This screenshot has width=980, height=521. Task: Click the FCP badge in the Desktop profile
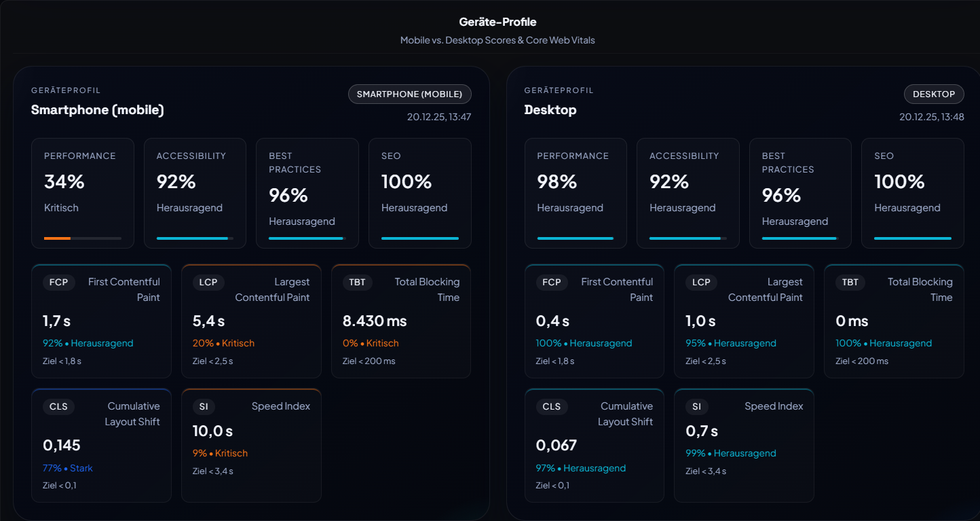[552, 282]
